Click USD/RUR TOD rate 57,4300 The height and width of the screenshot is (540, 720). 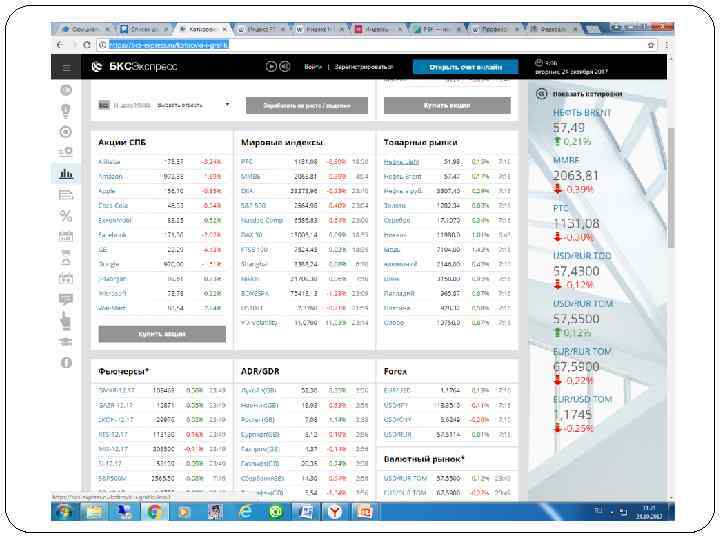coord(576,271)
